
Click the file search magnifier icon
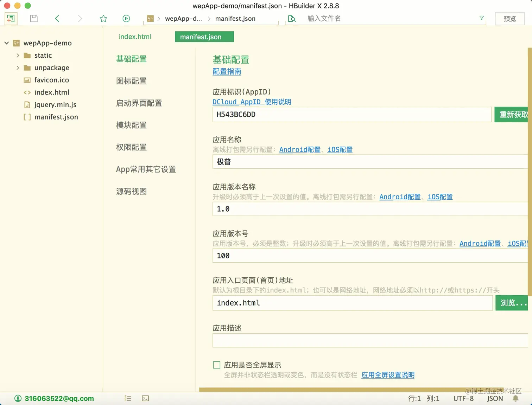(x=292, y=19)
